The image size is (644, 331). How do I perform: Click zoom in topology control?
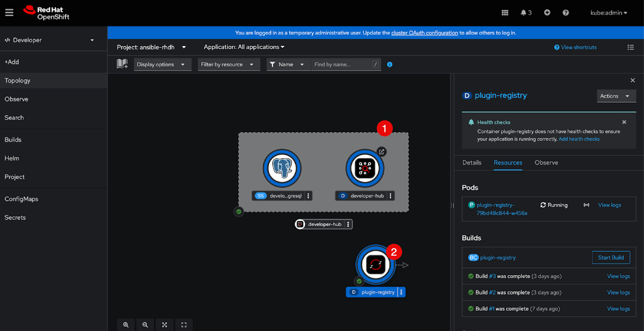click(x=126, y=325)
